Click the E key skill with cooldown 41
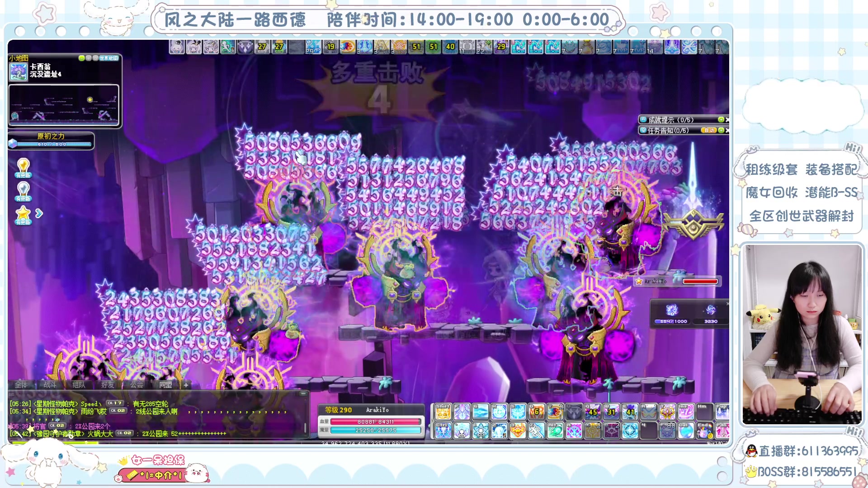Screen dimensions: 868x488 (x=630, y=412)
